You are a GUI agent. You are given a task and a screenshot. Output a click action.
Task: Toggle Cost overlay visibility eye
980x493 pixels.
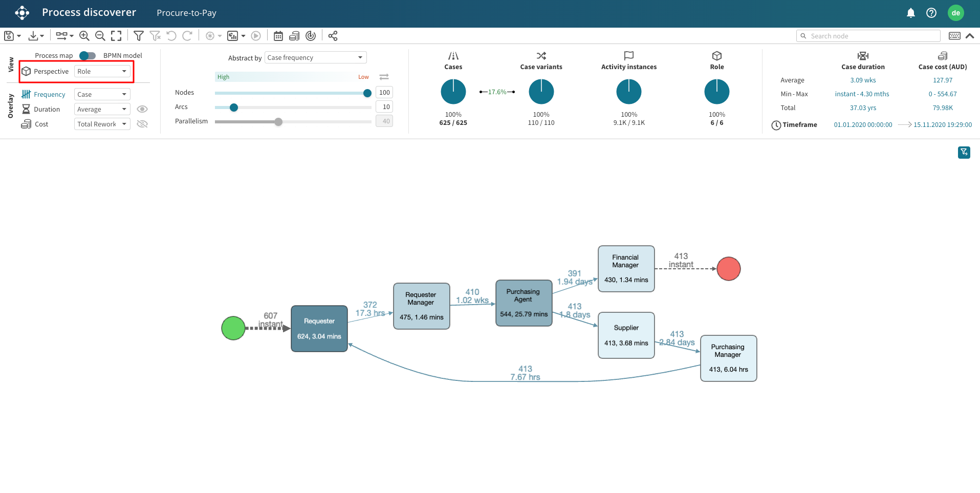(142, 124)
